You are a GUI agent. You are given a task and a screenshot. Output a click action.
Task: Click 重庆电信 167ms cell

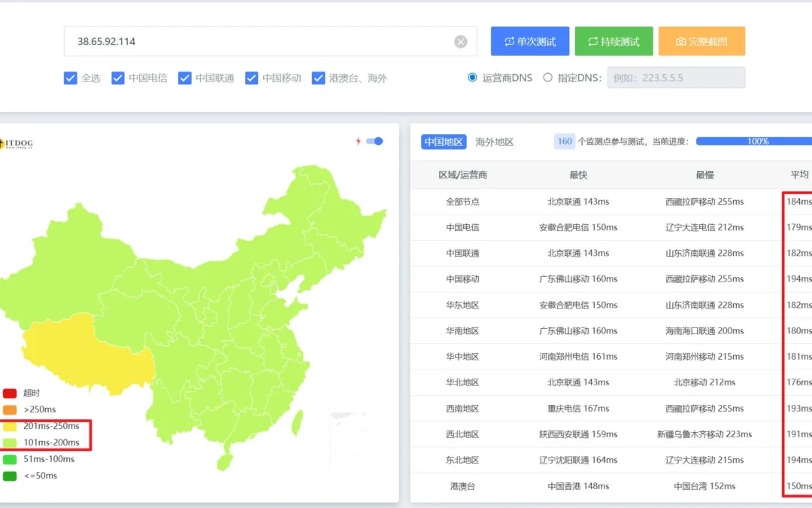(x=578, y=409)
